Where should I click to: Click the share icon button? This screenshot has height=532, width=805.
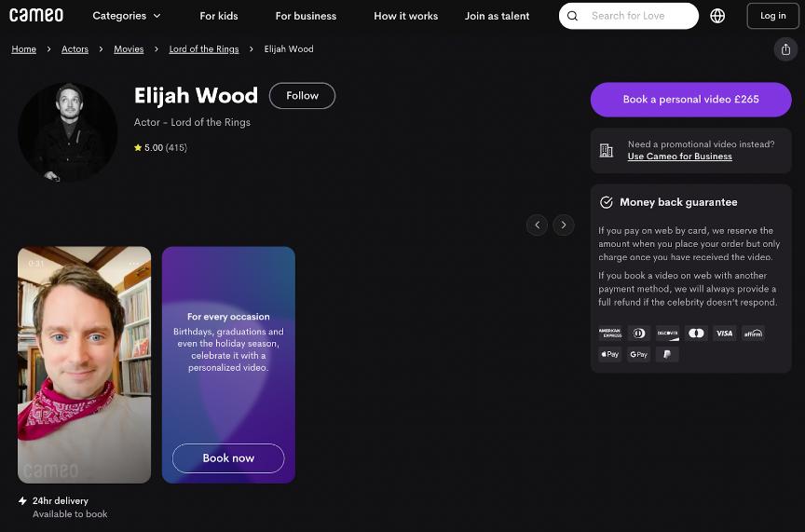point(785,49)
